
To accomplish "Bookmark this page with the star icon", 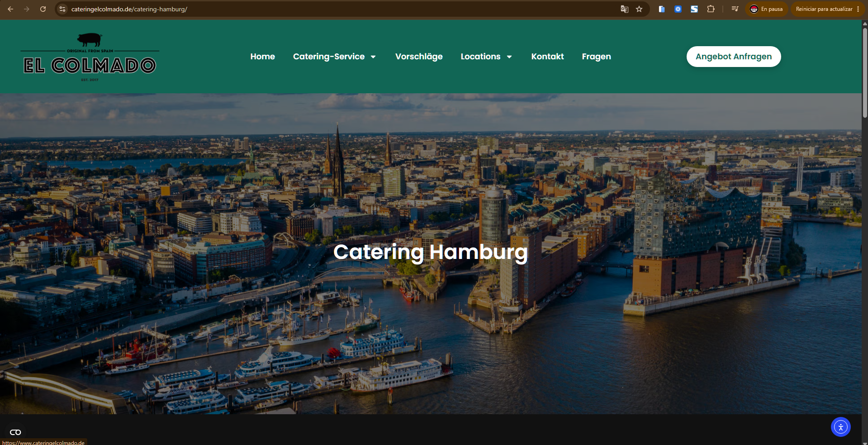I will [639, 9].
